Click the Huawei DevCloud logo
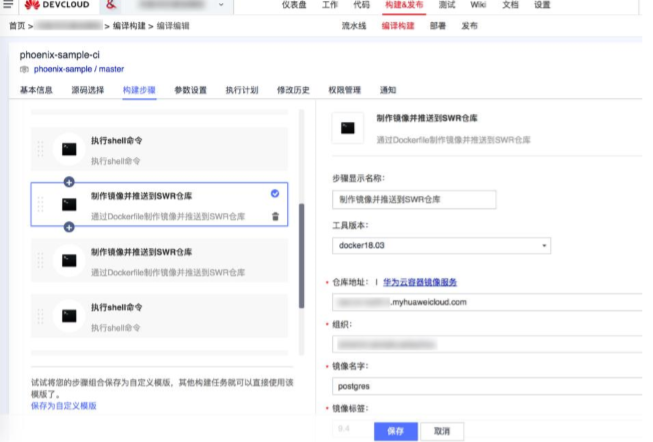This screenshot has width=653, height=442. [57, 5]
